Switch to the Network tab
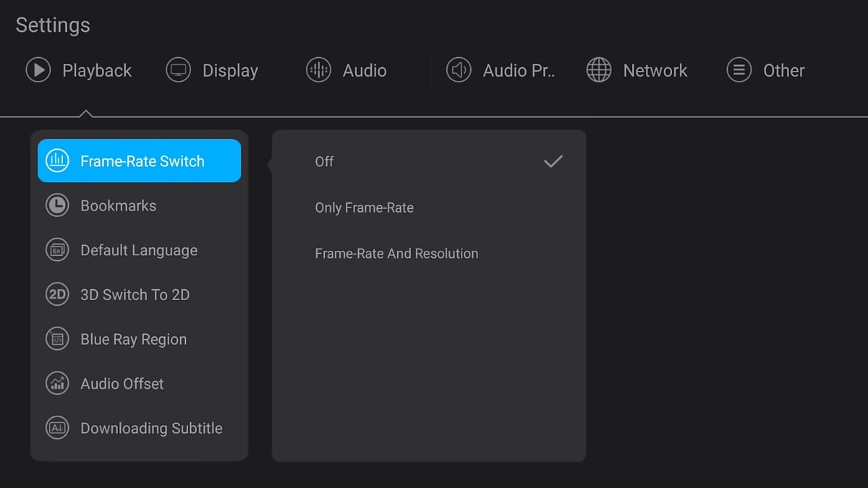868x488 pixels. point(655,71)
